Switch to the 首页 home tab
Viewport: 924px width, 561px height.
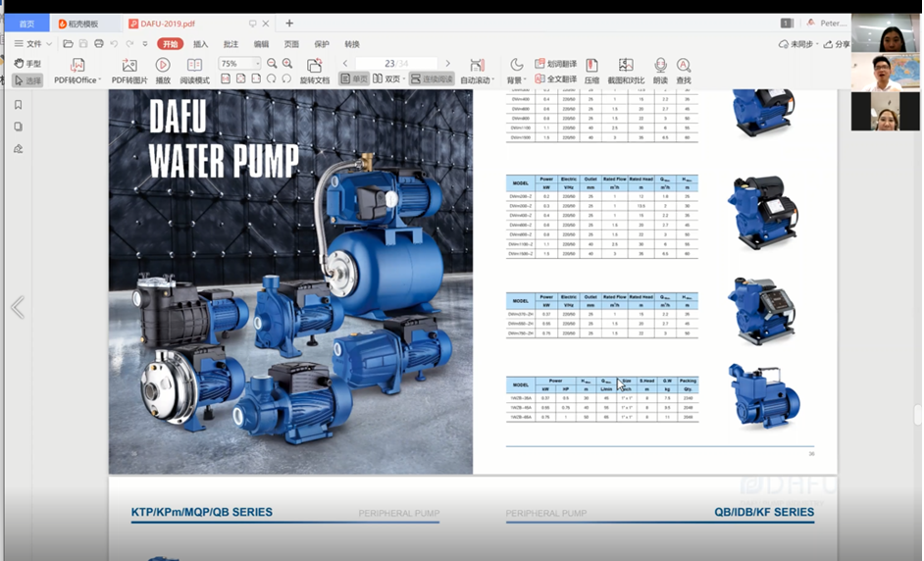pos(26,24)
